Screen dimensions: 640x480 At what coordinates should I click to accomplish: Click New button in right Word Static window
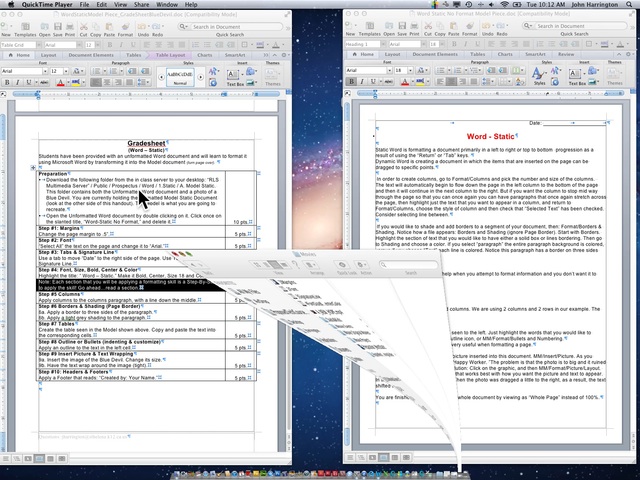coord(350,29)
